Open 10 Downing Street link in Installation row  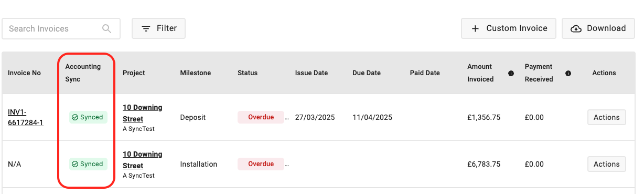tap(143, 159)
